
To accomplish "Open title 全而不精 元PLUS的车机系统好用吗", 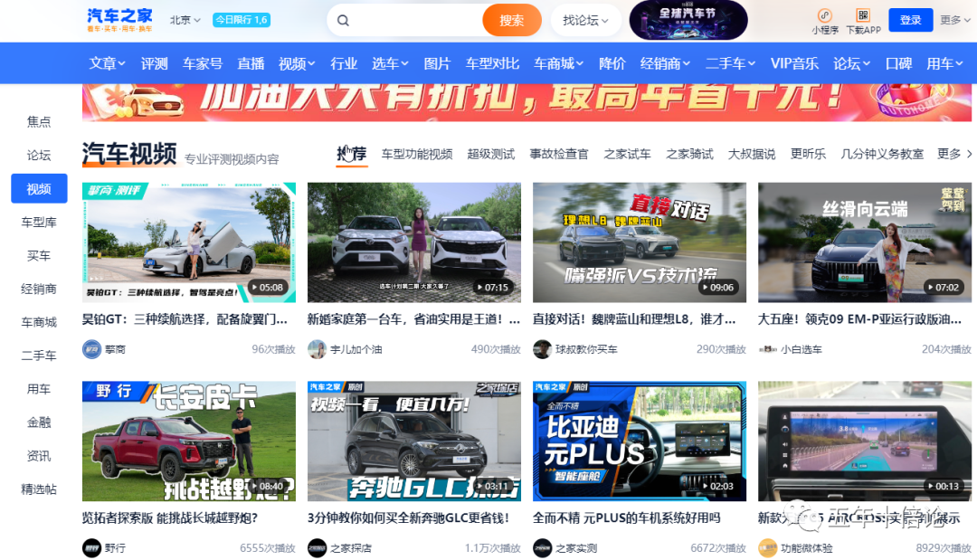I will coord(626,518).
